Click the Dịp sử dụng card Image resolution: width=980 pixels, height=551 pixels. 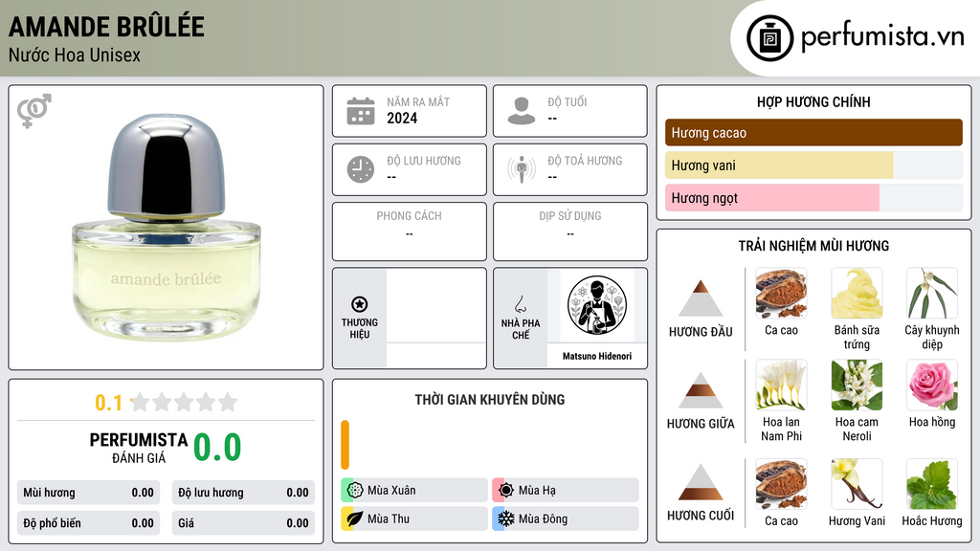click(x=570, y=231)
